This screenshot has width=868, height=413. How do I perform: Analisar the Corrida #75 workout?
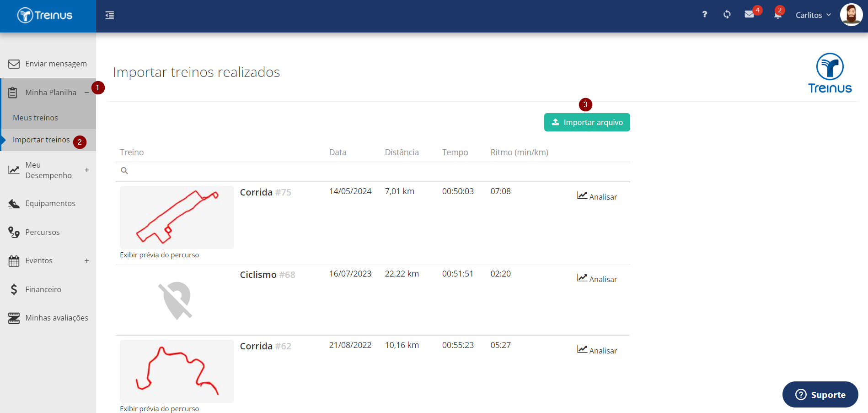pos(597,196)
